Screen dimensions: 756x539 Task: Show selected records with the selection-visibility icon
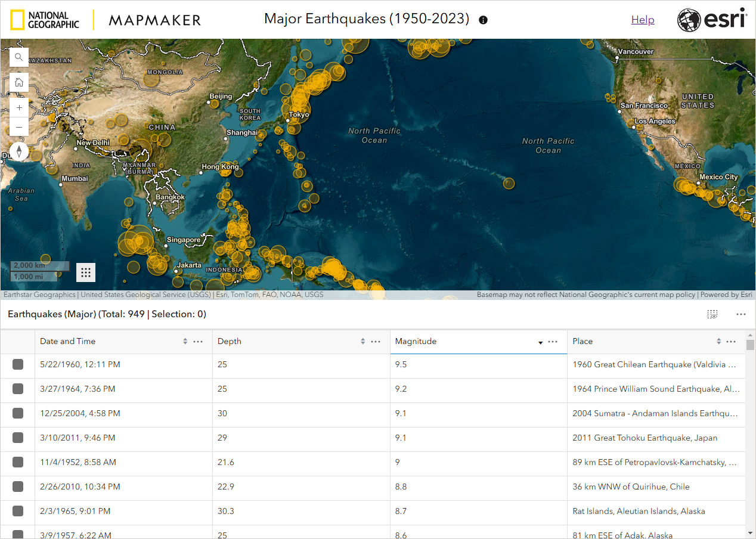(x=712, y=314)
